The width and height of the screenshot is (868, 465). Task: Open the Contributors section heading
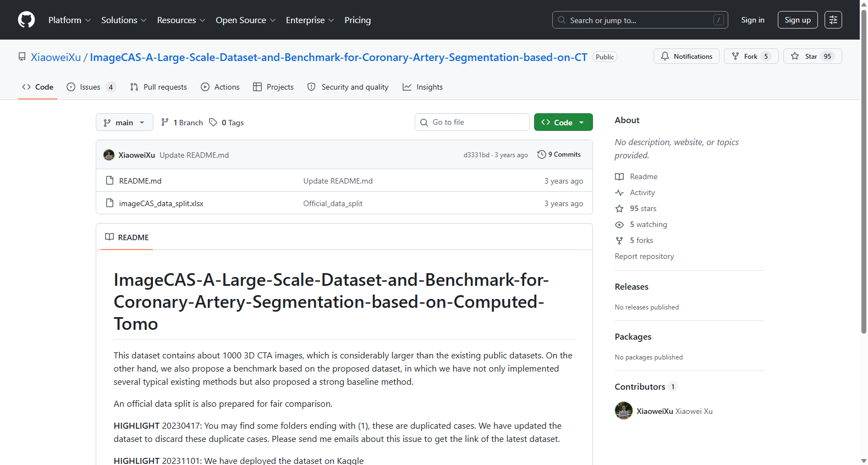coord(640,386)
